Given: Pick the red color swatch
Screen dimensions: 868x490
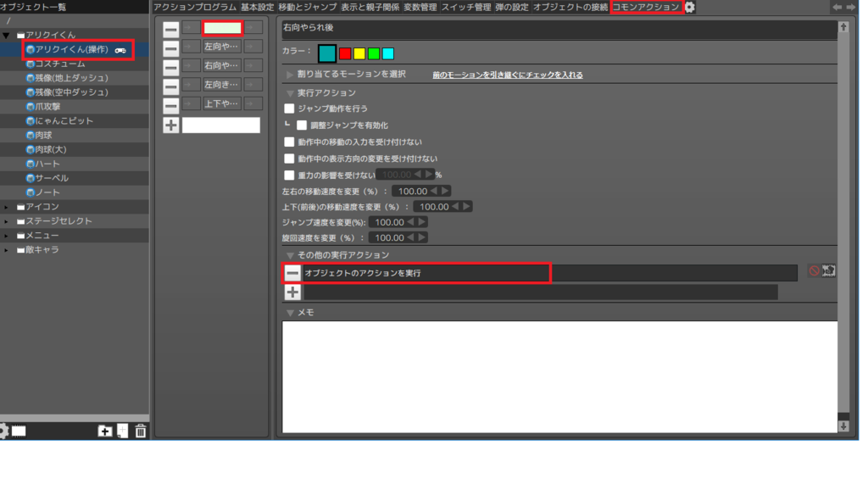Looking at the screenshot, I should (345, 53).
